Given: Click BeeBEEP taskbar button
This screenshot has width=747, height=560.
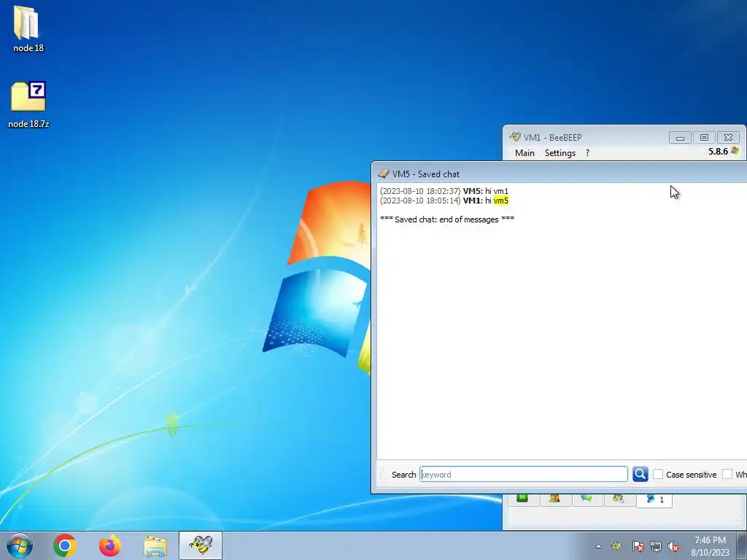Looking at the screenshot, I should pos(201,545).
